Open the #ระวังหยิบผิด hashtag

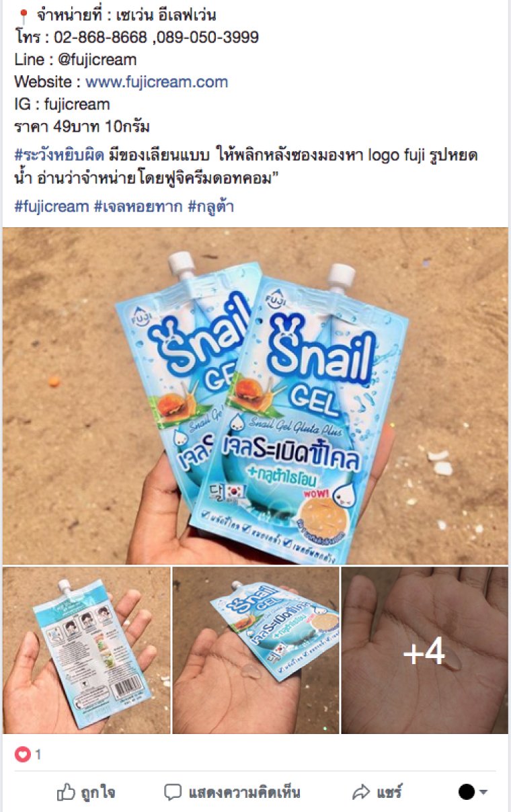[59, 155]
